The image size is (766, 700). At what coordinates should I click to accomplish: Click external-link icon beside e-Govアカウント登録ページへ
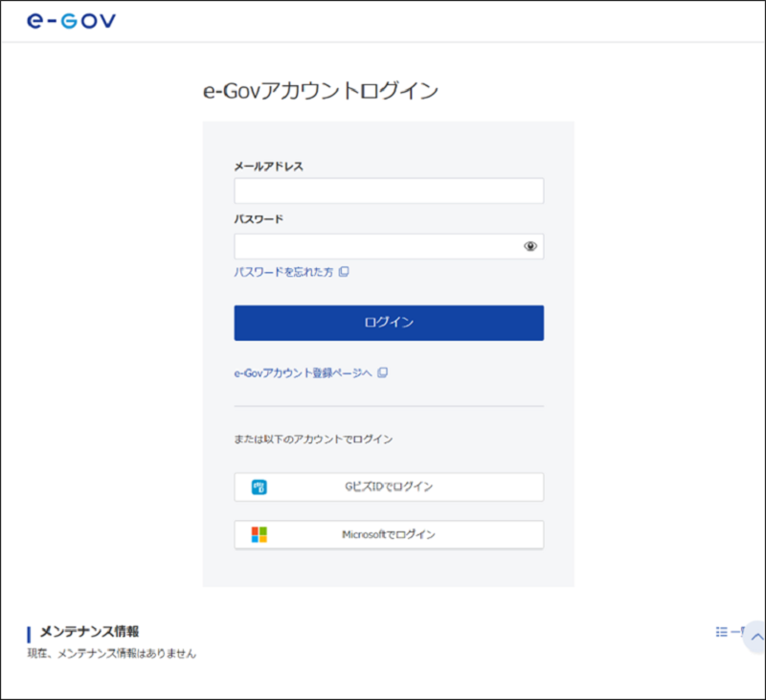click(383, 373)
